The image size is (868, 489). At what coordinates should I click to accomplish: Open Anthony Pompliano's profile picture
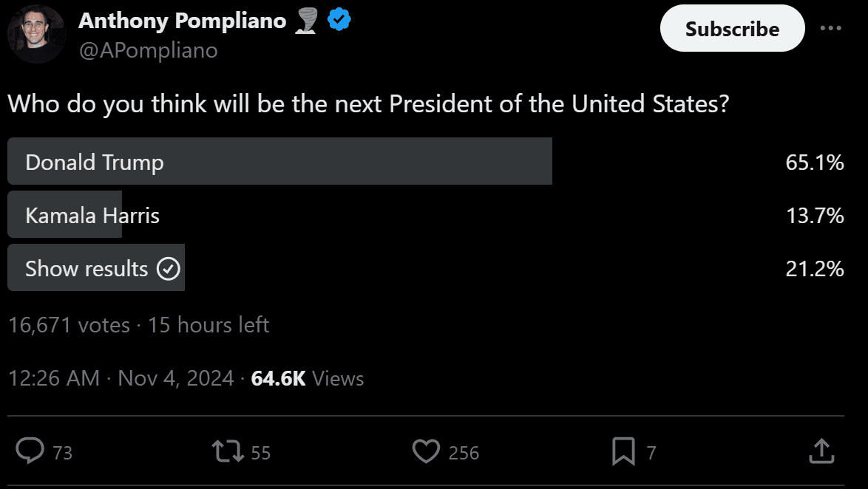[x=37, y=35]
